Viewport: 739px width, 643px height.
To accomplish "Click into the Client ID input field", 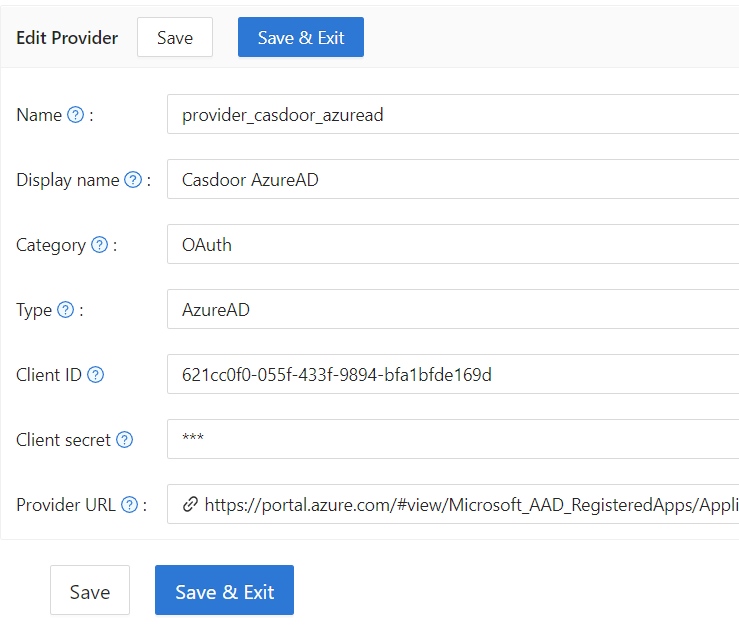I will [452, 375].
